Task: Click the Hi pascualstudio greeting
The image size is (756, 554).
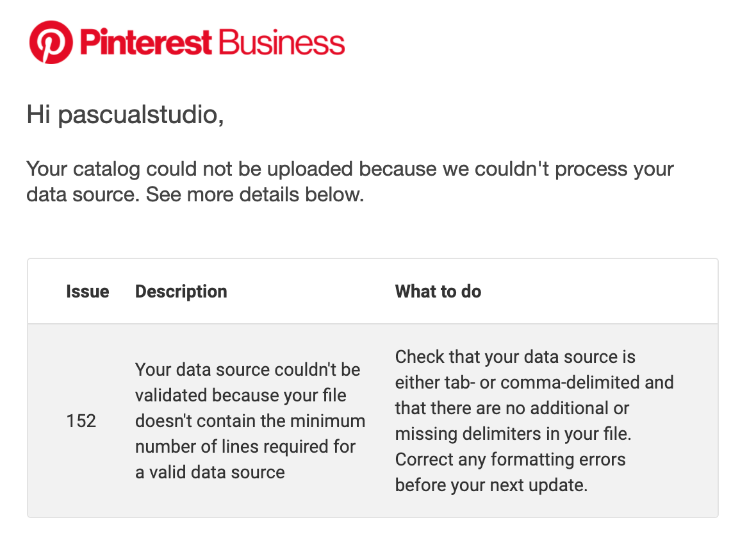Action: (125, 115)
